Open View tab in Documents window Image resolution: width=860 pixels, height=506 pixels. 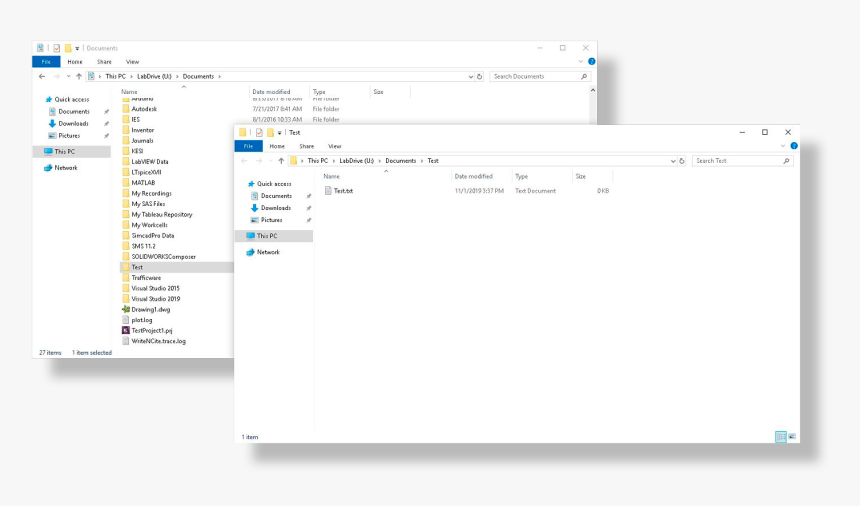[x=132, y=62]
